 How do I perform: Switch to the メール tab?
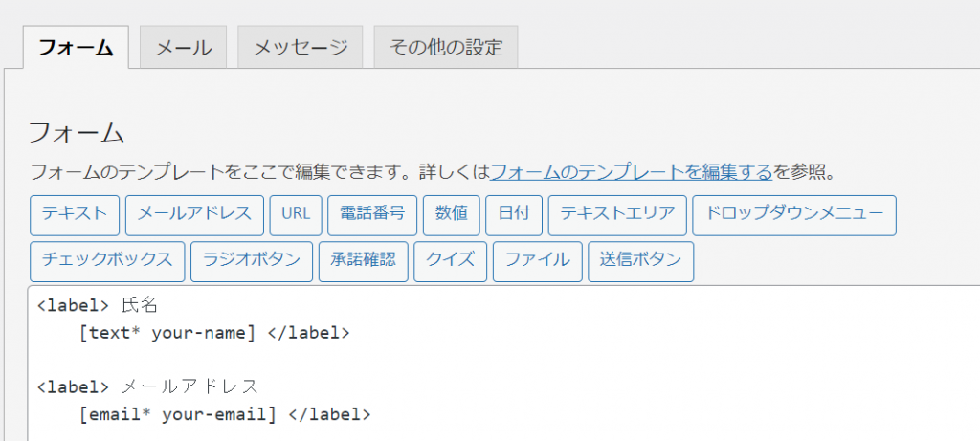tap(183, 48)
